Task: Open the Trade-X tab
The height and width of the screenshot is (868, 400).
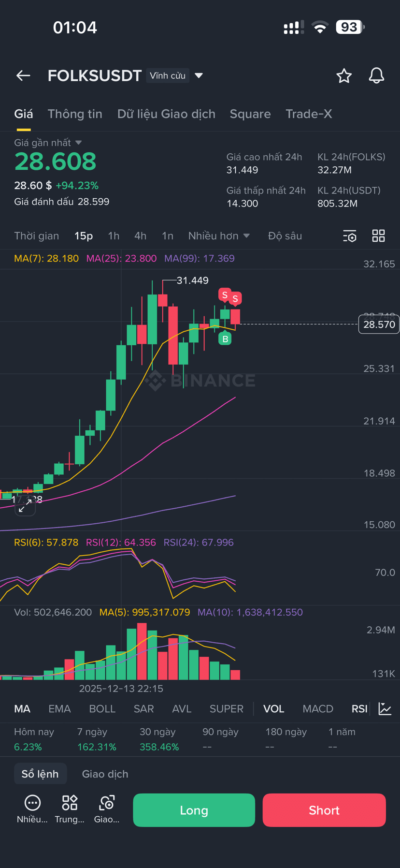Action: (309, 114)
